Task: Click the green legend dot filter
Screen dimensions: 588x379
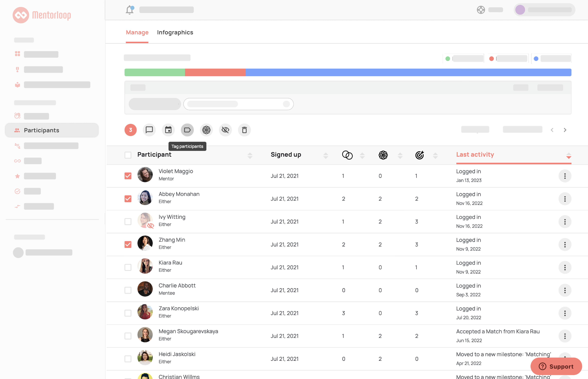Action: 448,59
